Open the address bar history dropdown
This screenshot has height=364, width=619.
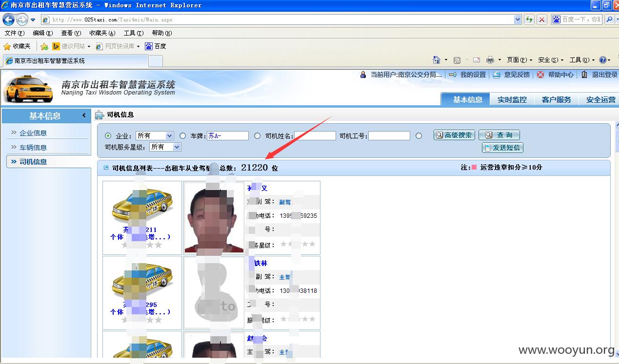tap(518, 19)
